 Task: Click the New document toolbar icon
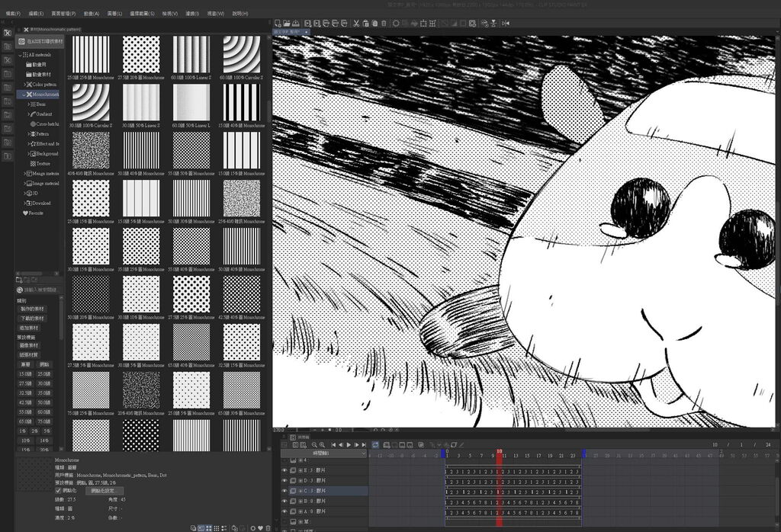tap(278, 23)
